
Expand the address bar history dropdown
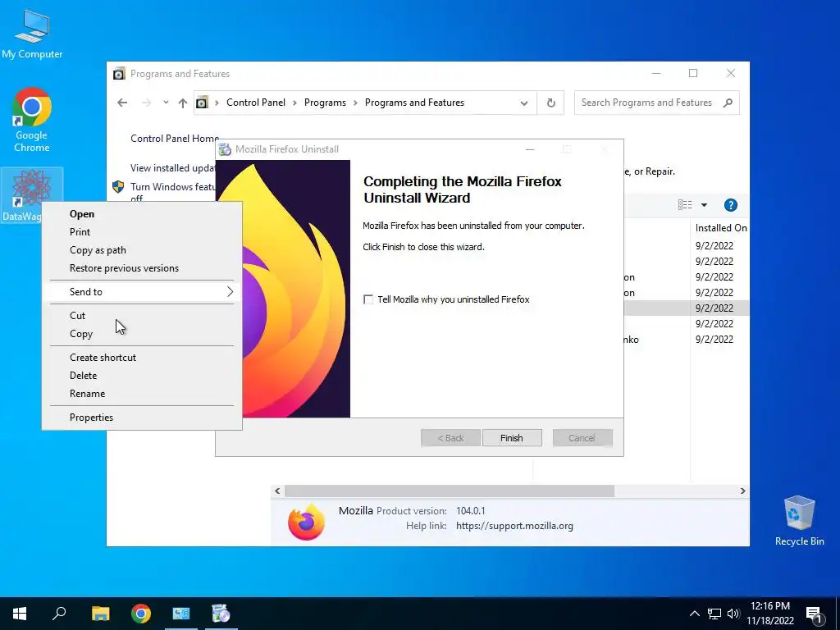tap(524, 103)
